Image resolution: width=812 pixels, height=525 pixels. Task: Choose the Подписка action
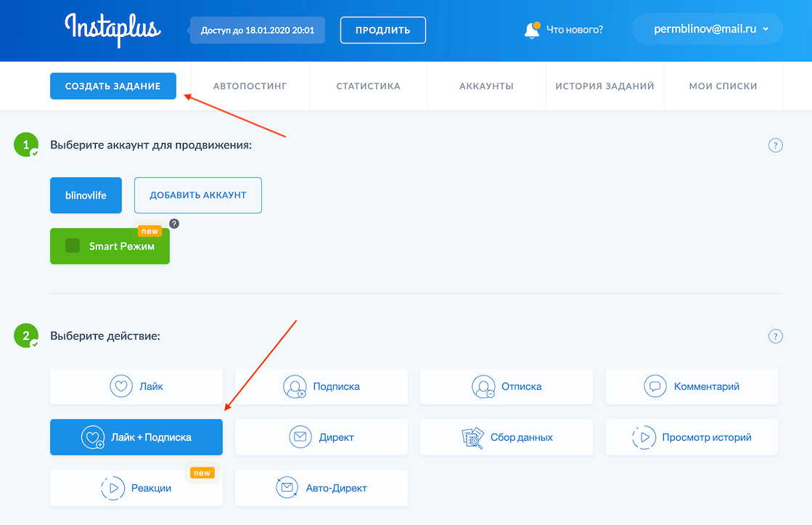click(321, 386)
